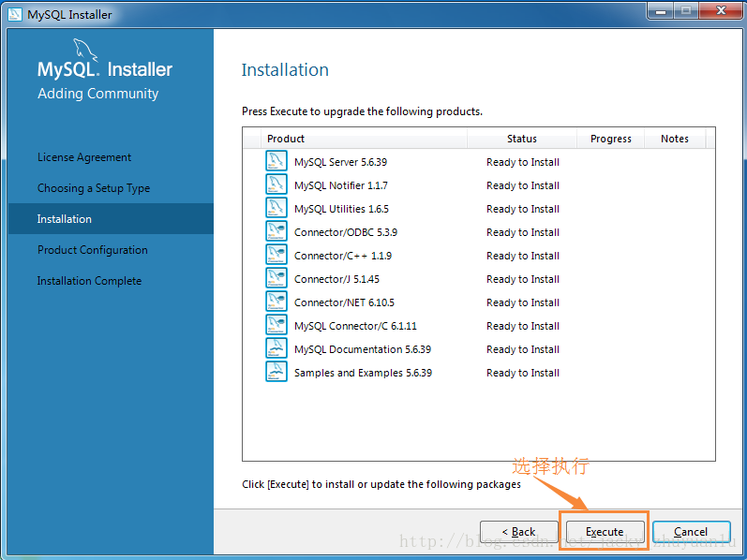The image size is (747, 560).
Task: Click the Cancel button
Action: tap(691, 531)
